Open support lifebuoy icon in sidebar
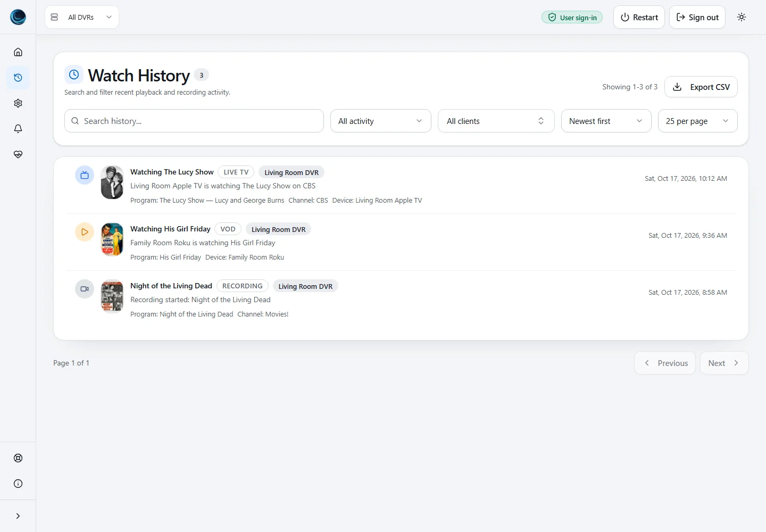 (18, 458)
